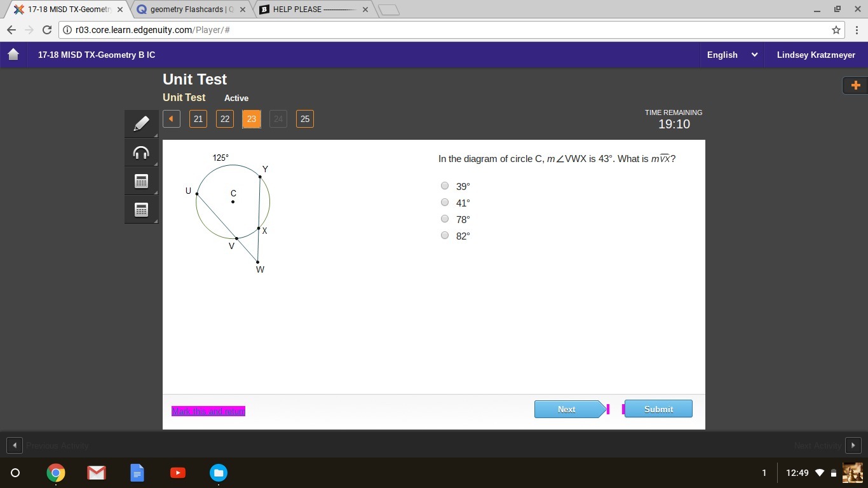The height and width of the screenshot is (488, 868).
Task: Open Gmail from the shelf
Action: [x=97, y=473]
